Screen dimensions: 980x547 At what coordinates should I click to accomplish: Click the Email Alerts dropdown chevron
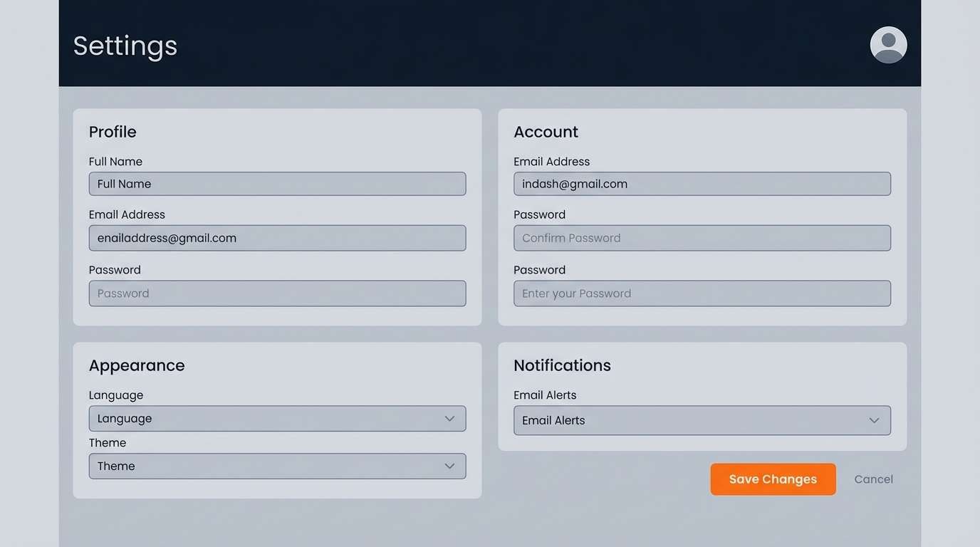click(x=874, y=420)
